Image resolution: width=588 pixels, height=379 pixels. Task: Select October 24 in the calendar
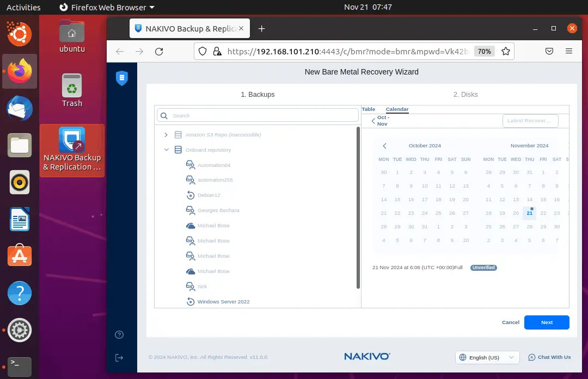(x=425, y=213)
